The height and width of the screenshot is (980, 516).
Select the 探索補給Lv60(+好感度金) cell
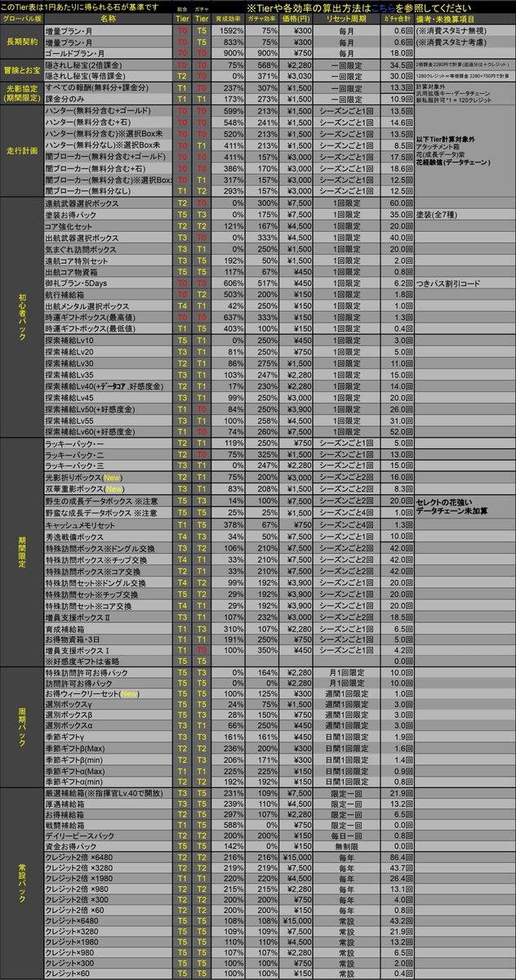(108, 430)
